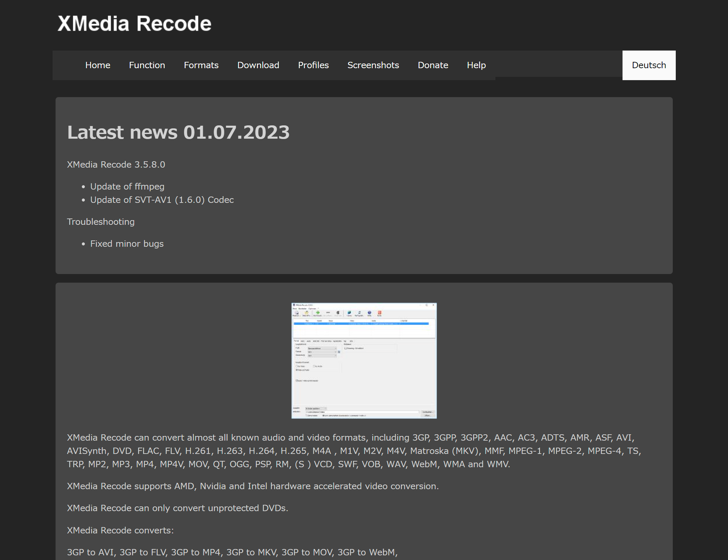Click globe Home icon in app screenshot
This screenshot has width=728, height=560.
tap(349, 313)
